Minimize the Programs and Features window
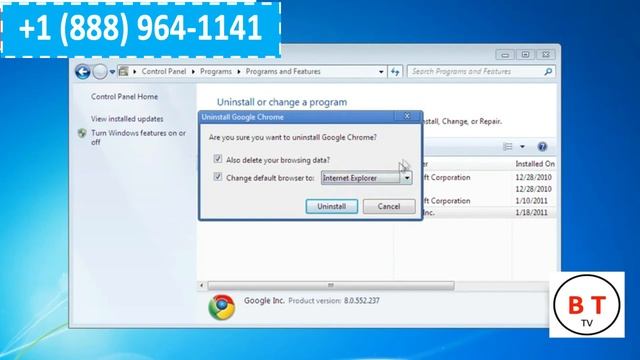The height and width of the screenshot is (360, 640). point(505,54)
